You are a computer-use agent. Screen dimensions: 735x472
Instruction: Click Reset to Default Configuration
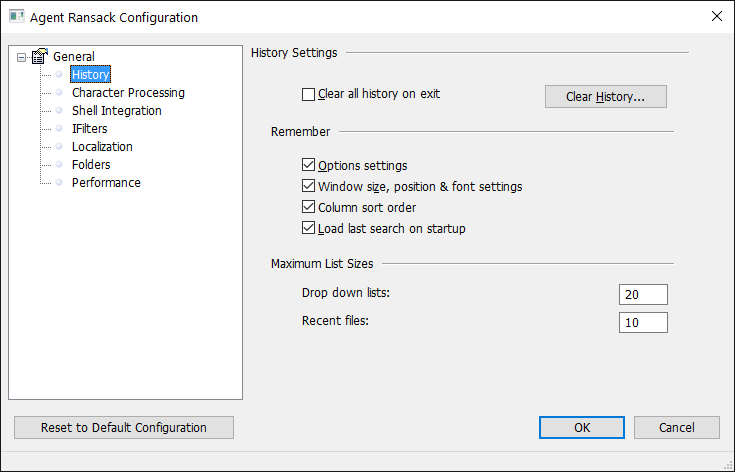tap(124, 427)
